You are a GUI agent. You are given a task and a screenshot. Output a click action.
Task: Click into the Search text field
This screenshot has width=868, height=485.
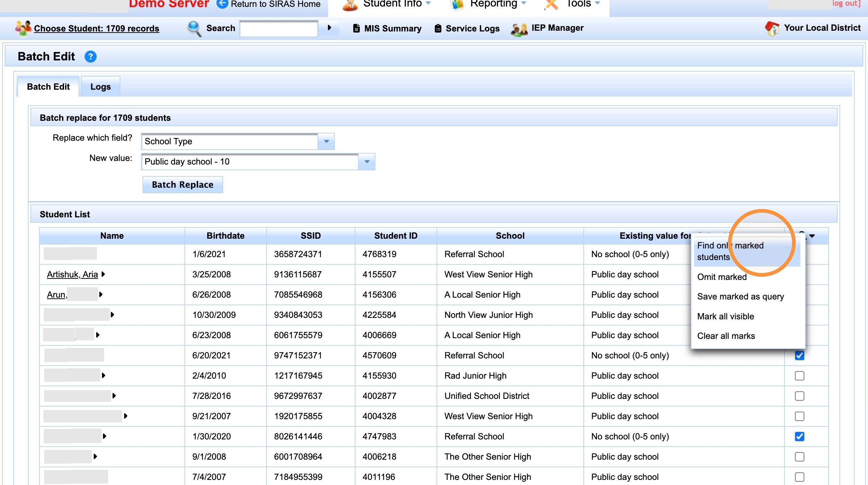(x=278, y=29)
